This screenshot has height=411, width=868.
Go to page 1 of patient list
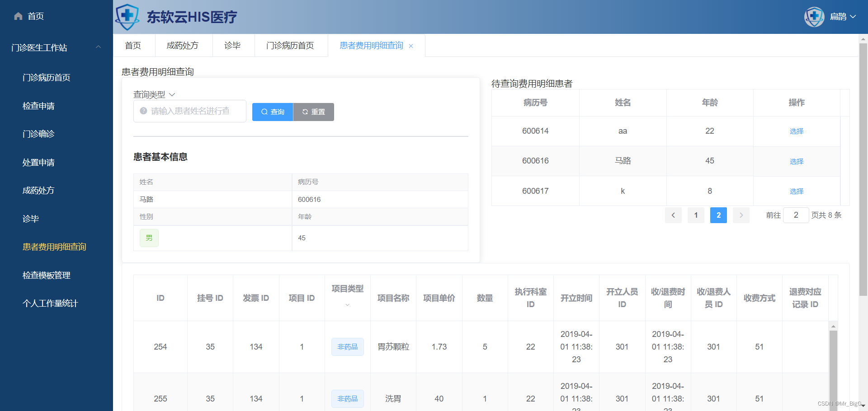pyautogui.click(x=696, y=215)
